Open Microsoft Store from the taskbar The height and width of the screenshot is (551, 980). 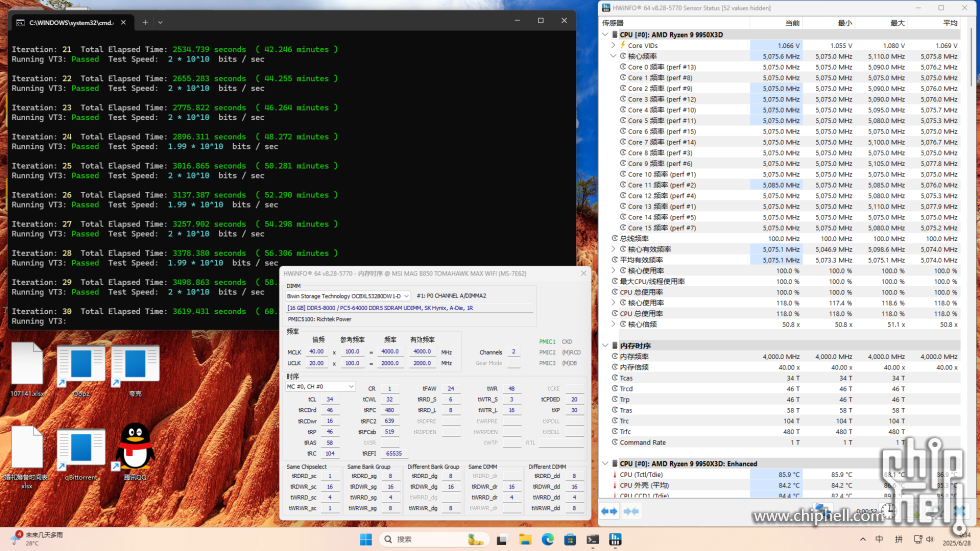[570, 540]
